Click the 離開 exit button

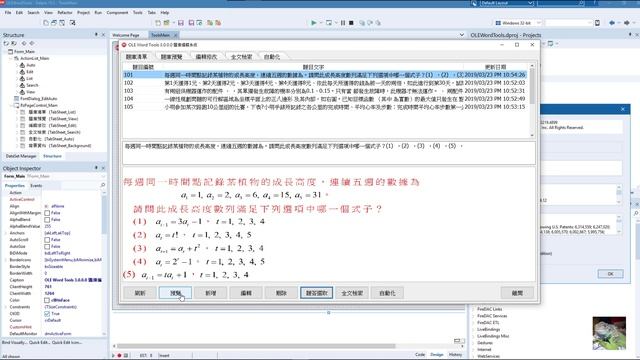click(x=517, y=293)
